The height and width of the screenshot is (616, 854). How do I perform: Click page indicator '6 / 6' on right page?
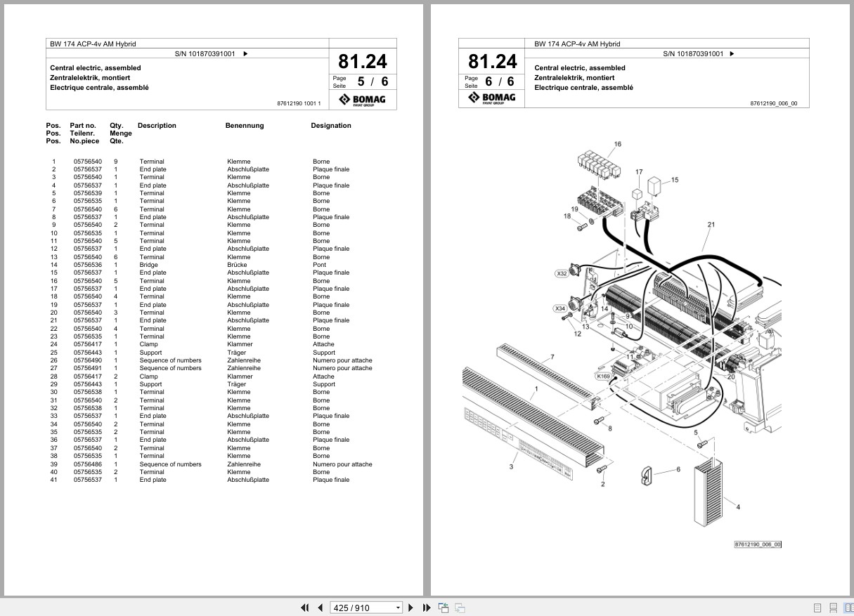coord(500,81)
